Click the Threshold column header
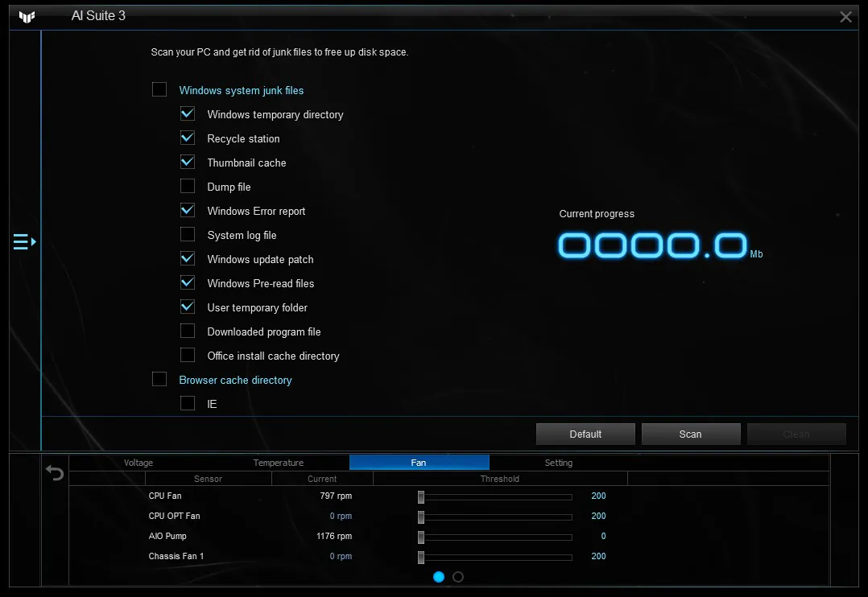The width and height of the screenshot is (868, 597). [x=500, y=479]
